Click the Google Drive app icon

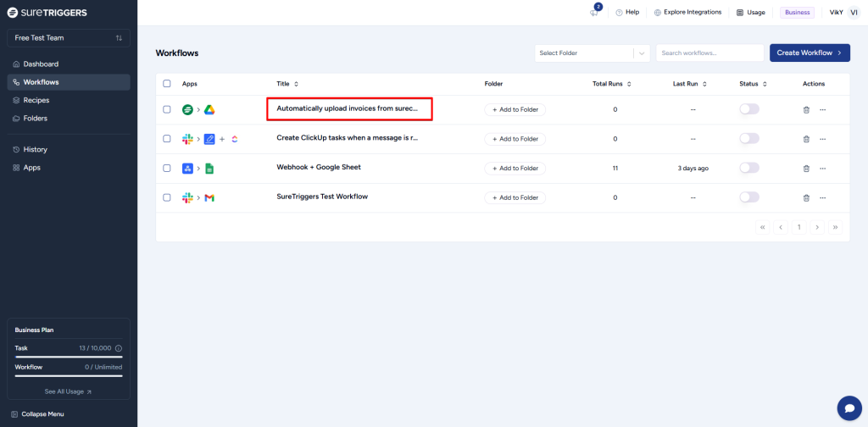pyautogui.click(x=209, y=109)
